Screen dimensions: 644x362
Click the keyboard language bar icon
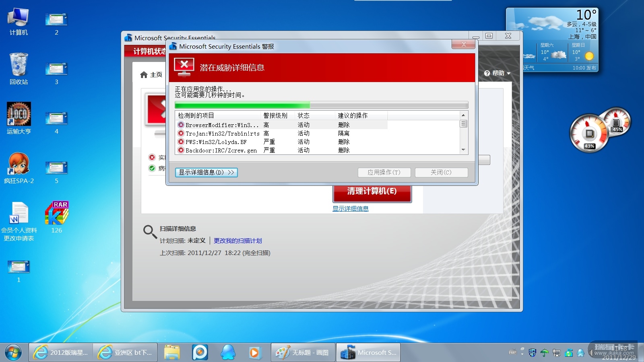tap(513, 352)
